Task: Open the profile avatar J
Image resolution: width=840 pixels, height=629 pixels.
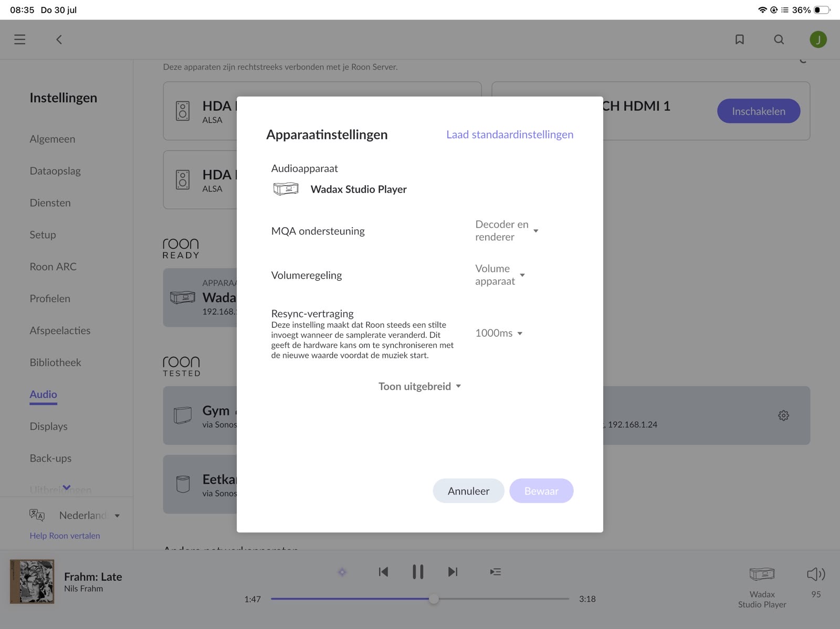Action: click(x=818, y=39)
